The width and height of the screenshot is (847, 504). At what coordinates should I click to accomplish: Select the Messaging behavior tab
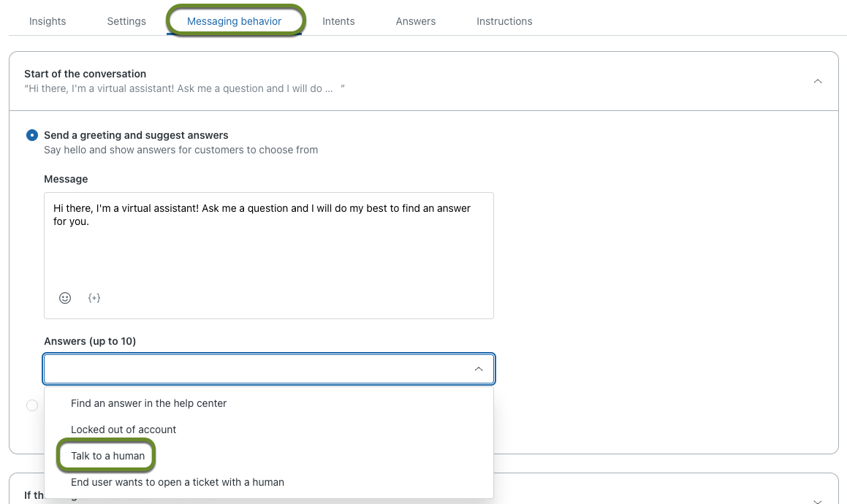click(x=234, y=21)
